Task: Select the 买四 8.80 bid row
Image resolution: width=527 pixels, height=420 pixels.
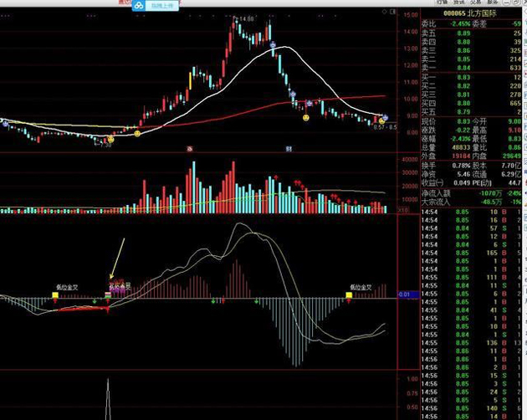Action: point(471,103)
